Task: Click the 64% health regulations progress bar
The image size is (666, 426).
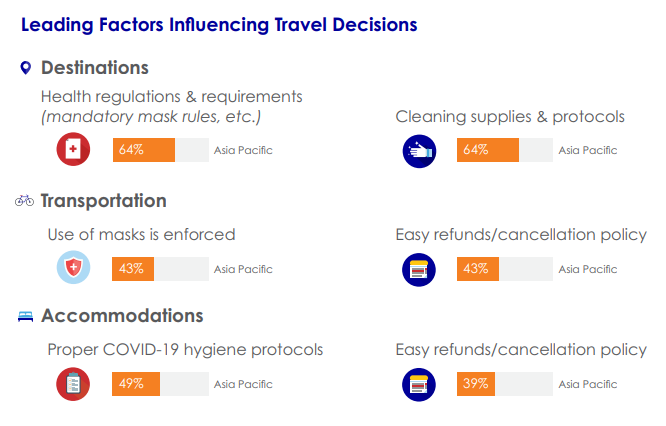Action: coord(161,150)
